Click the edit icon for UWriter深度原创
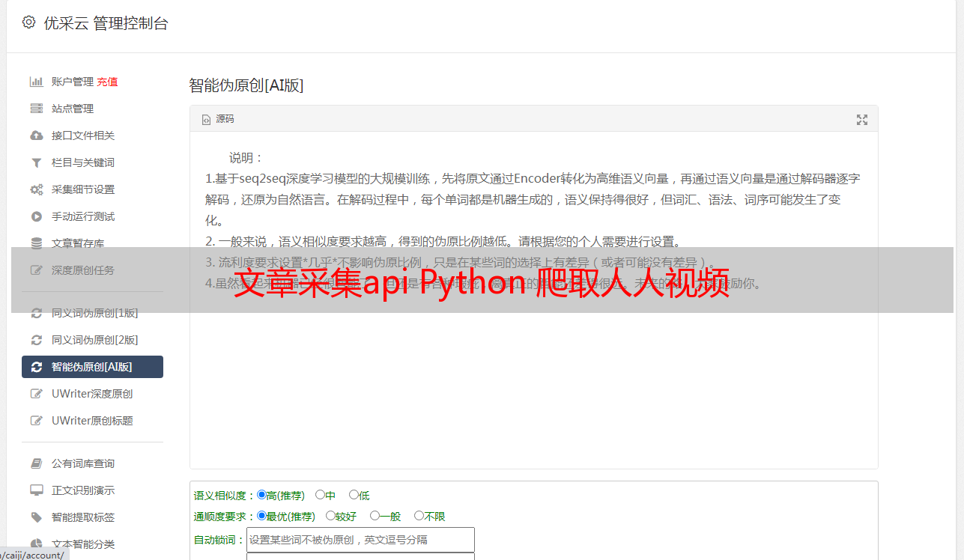This screenshot has width=964, height=560. pyautogui.click(x=36, y=394)
